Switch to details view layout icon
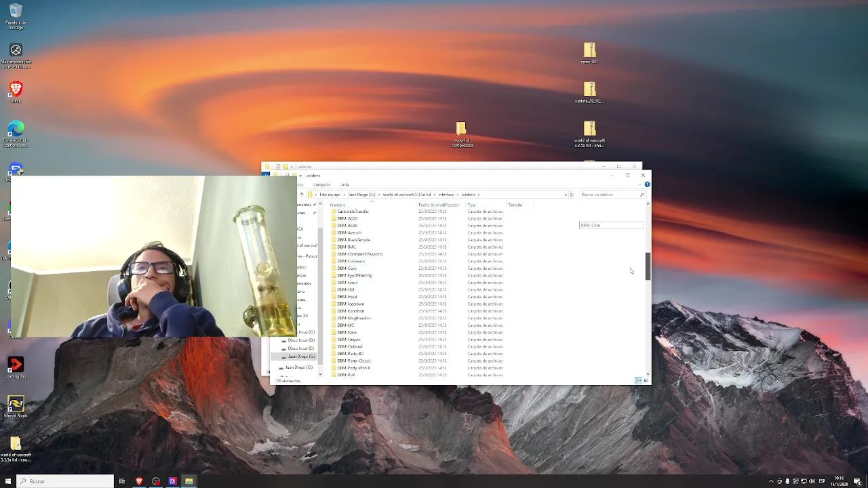Image resolution: width=868 pixels, height=488 pixels. tap(638, 380)
